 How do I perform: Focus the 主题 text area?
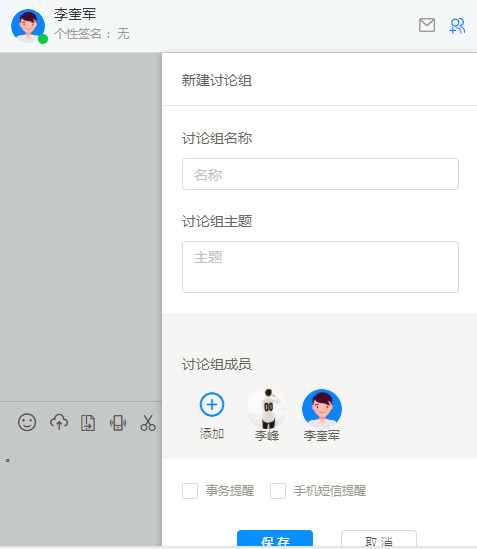(320, 267)
